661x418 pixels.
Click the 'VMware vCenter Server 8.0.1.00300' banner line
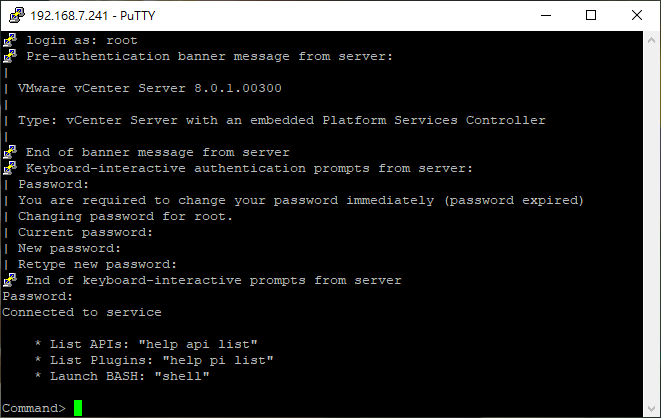tap(150, 88)
